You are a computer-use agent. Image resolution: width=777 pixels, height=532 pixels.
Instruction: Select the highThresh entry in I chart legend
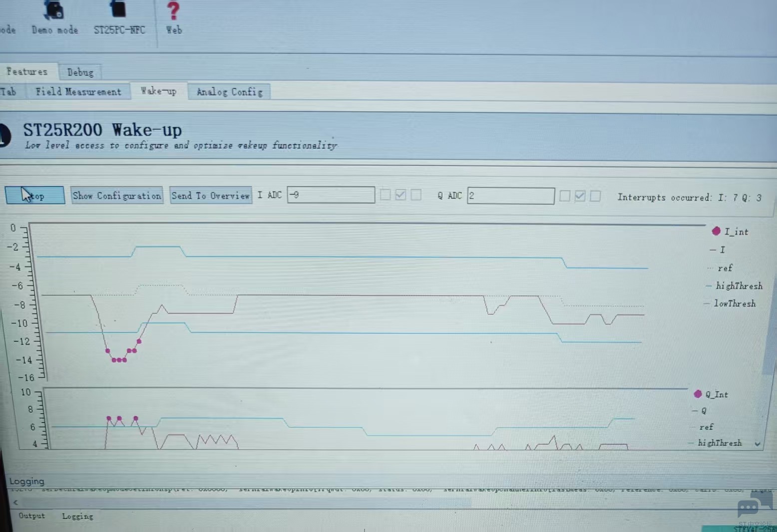coord(734,286)
